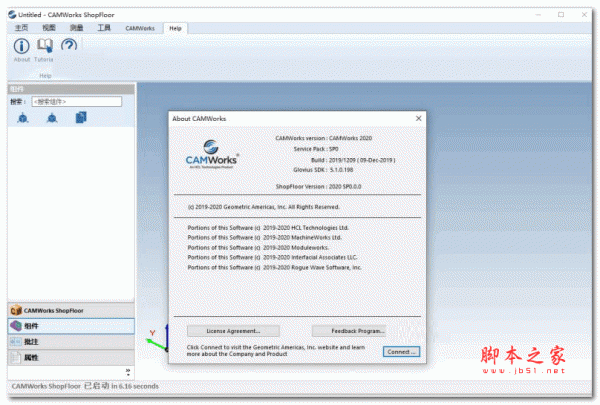Select CAMWorks ShopFloor panel entry

71,310
